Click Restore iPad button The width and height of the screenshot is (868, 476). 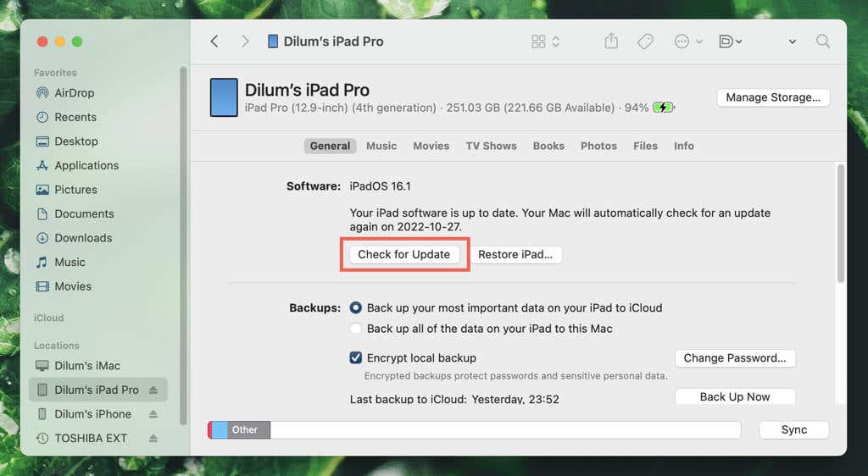click(515, 254)
